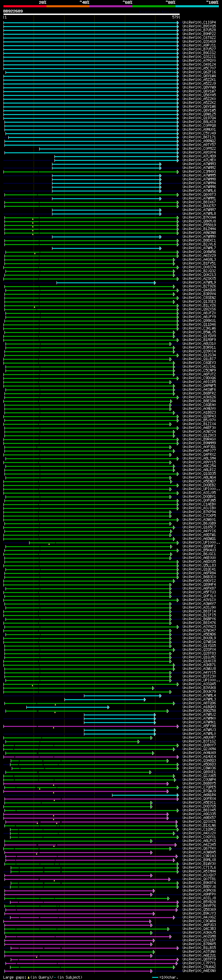Screen dimensions: 222x980
Task: Click the cyan ~100% identity legend segment
Action: 197,7
